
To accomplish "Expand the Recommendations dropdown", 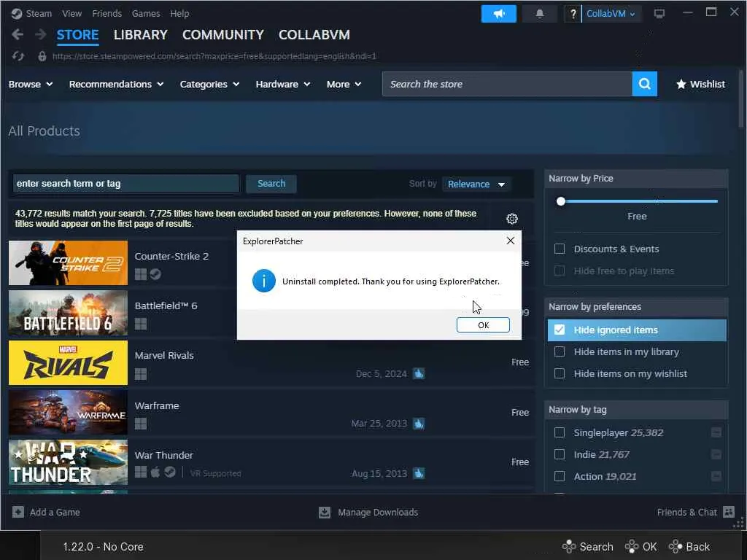I will tap(116, 85).
